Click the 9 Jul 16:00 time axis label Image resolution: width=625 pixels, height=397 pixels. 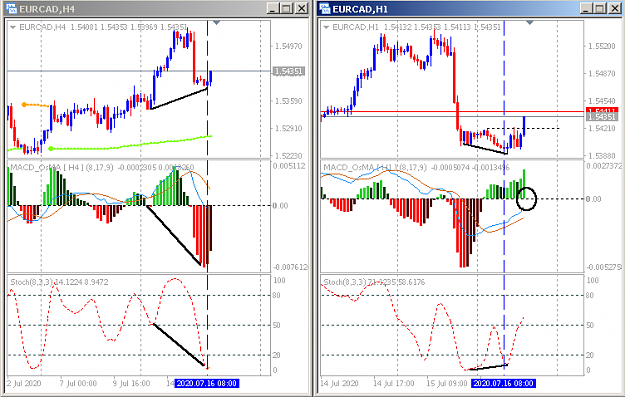pos(131,383)
